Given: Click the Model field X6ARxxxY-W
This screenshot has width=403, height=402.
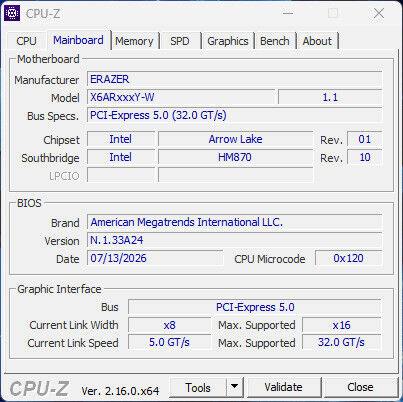Looking at the screenshot, I should (x=181, y=97).
